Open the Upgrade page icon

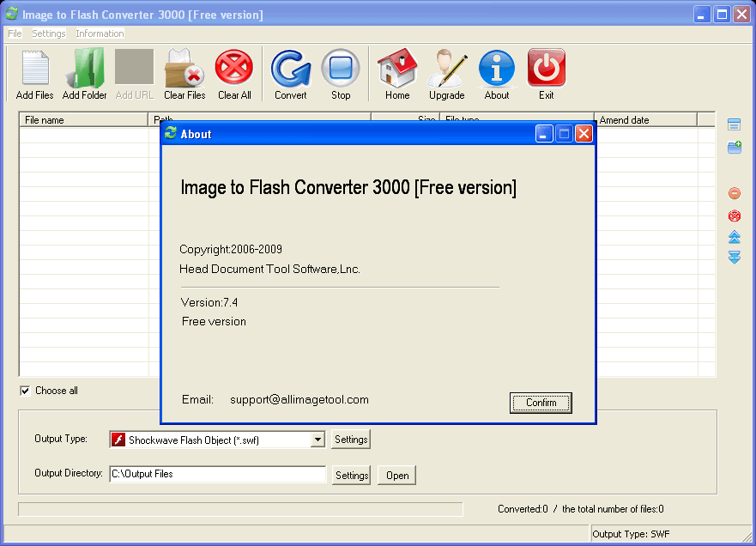(446, 73)
